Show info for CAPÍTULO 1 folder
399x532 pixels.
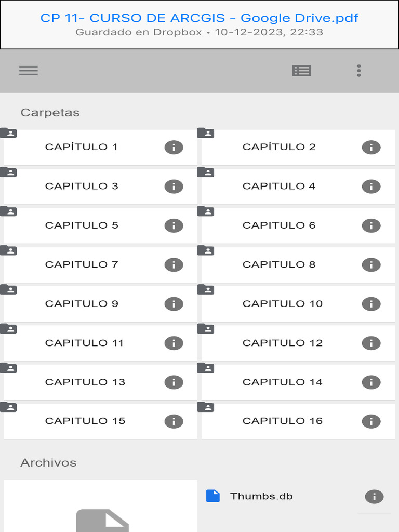coord(174,147)
